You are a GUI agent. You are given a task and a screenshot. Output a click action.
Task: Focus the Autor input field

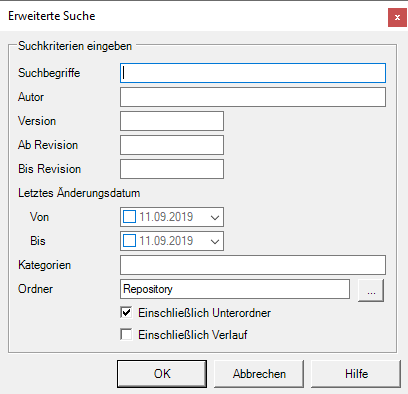[253, 97]
